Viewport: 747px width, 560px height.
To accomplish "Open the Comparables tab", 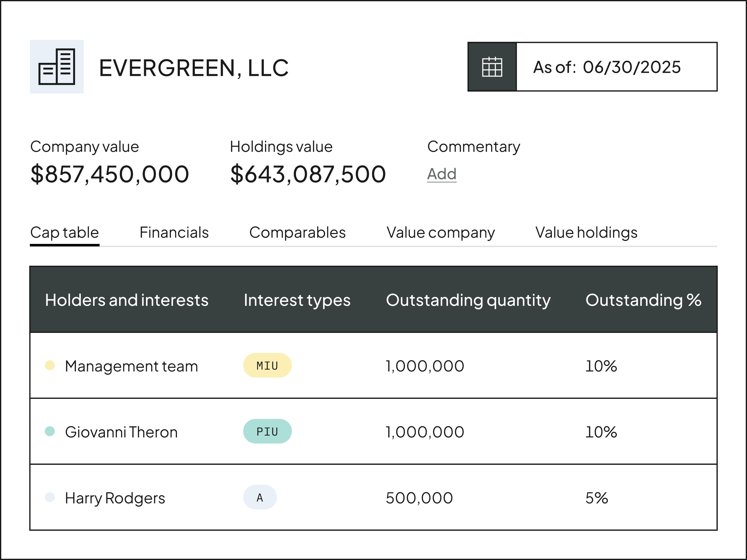I will [x=297, y=232].
